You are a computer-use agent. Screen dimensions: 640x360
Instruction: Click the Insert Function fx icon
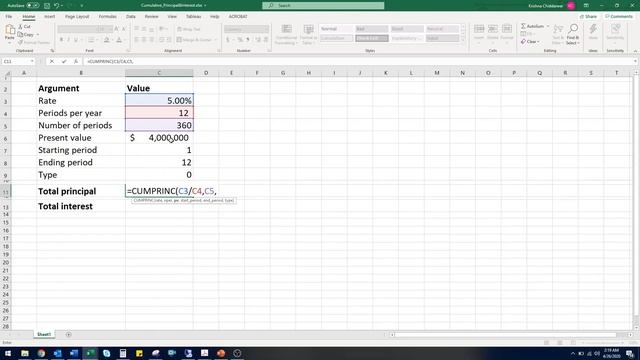click(76, 61)
